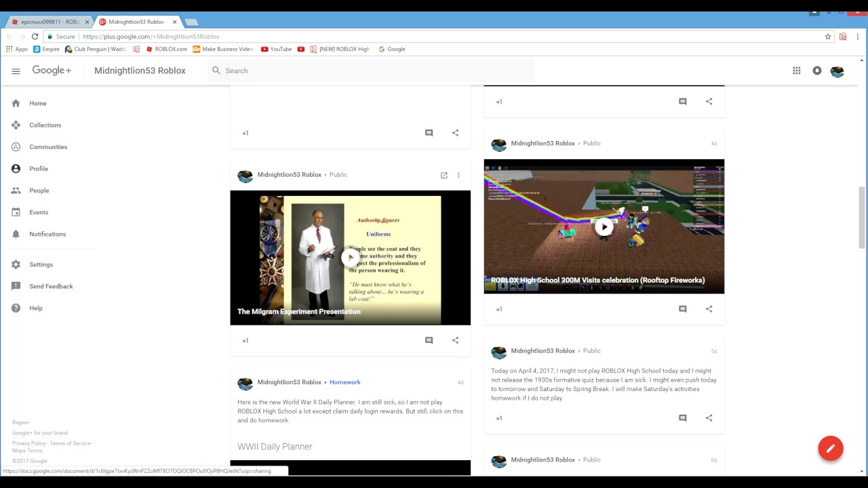
Task: Open options menu on the Milgram Experiment post
Action: (x=458, y=175)
